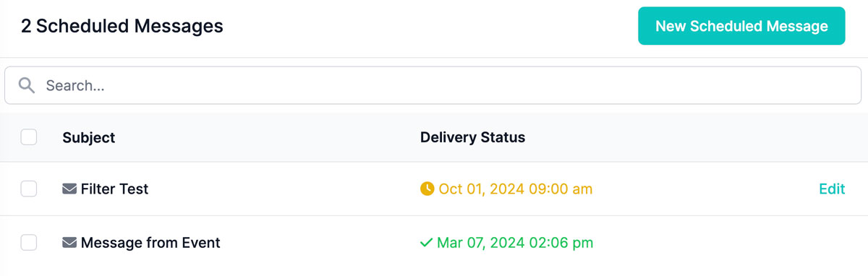
Task: Click the green checkmark delivered icon
Action: click(427, 243)
